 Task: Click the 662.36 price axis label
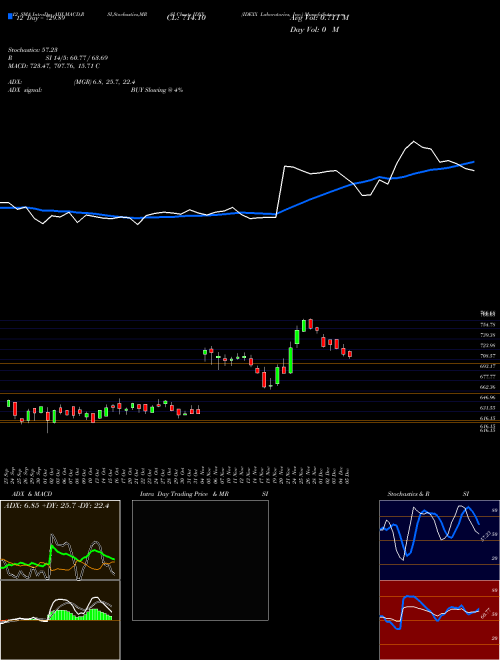(x=487, y=387)
